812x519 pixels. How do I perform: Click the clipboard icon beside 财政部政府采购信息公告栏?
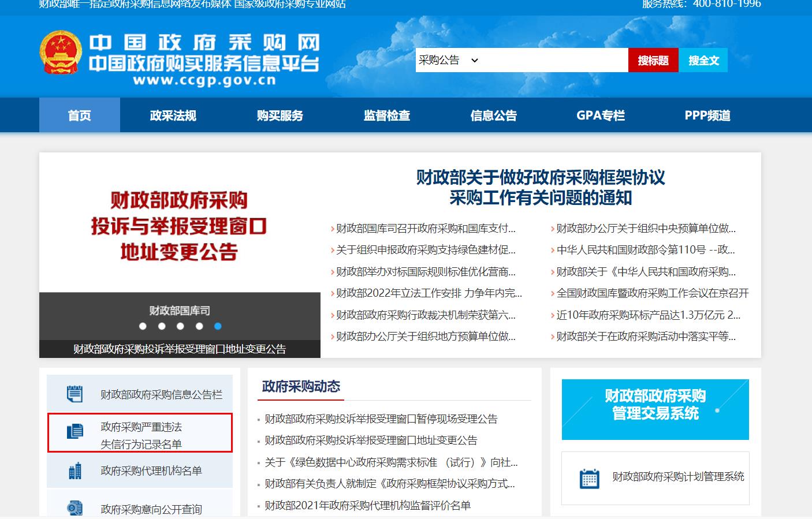74,393
